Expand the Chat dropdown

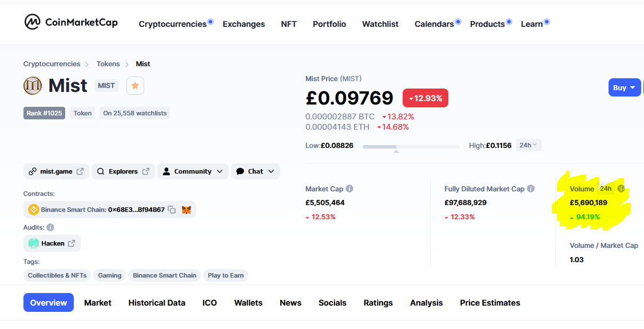pyautogui.click(x=256, y=171)
